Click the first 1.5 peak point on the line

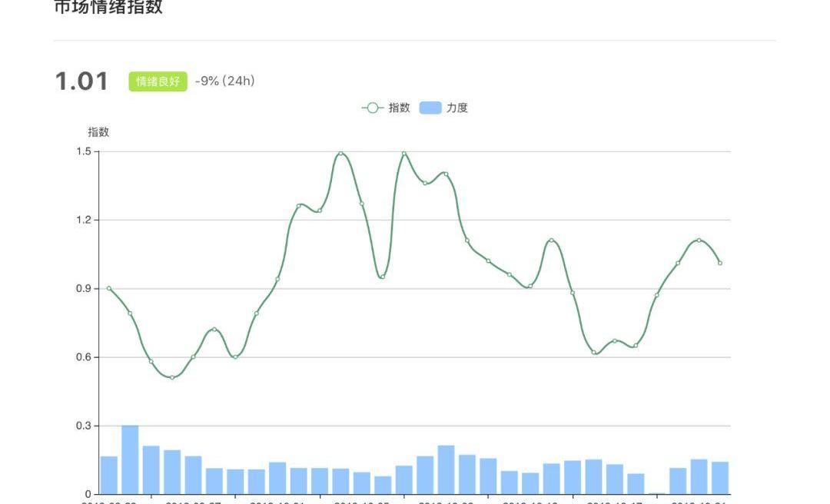(340, 153)
